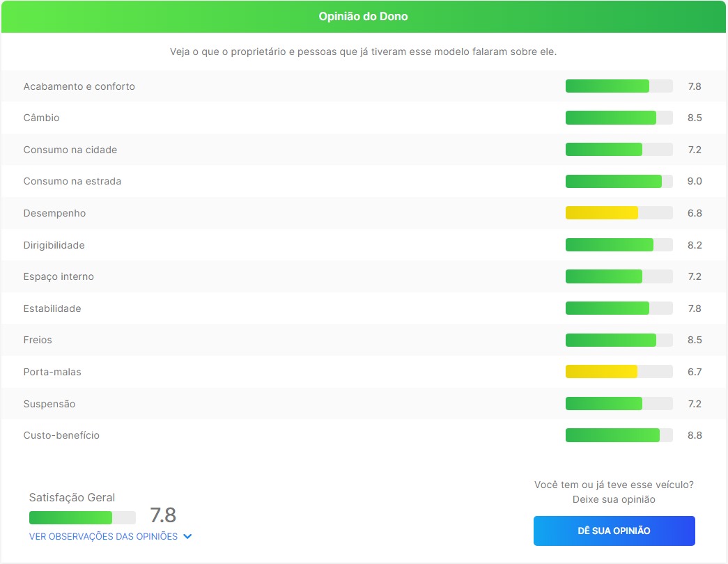Click the Satisfação Geral progress bar
Image resolution: width=728 pixels, height=564 pixels.
point(82,517)
